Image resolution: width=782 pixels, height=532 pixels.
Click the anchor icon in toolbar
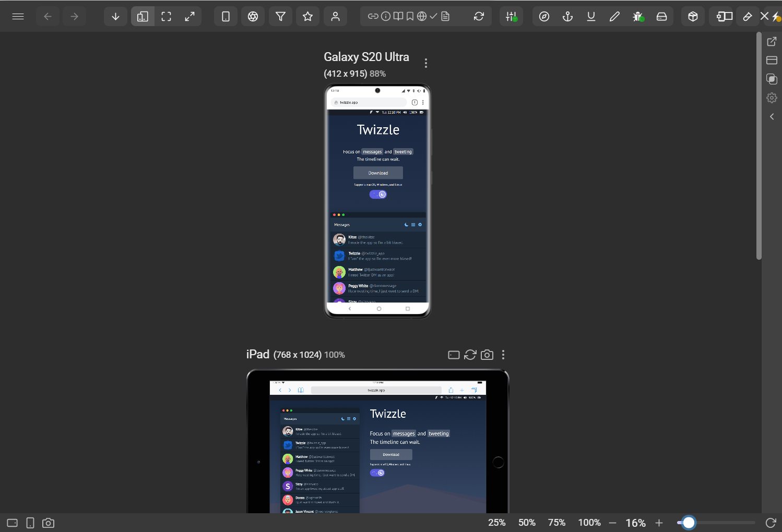(x=567, y=16)
